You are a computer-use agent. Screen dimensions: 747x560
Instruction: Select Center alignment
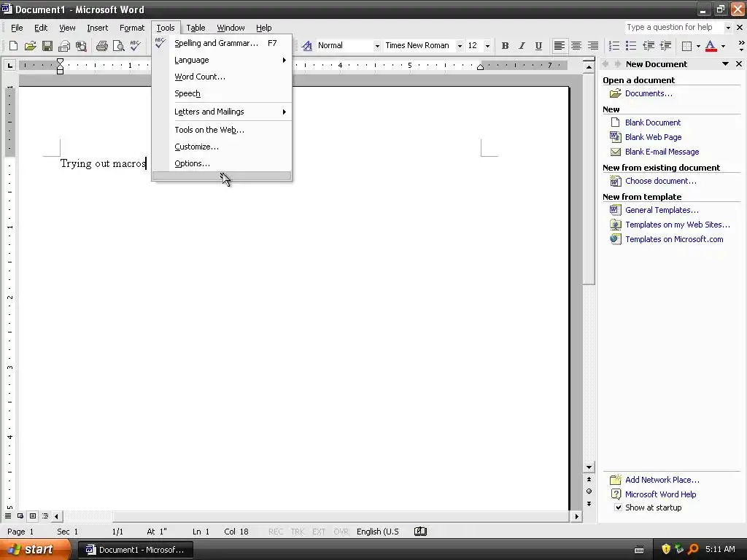point(576,46)
